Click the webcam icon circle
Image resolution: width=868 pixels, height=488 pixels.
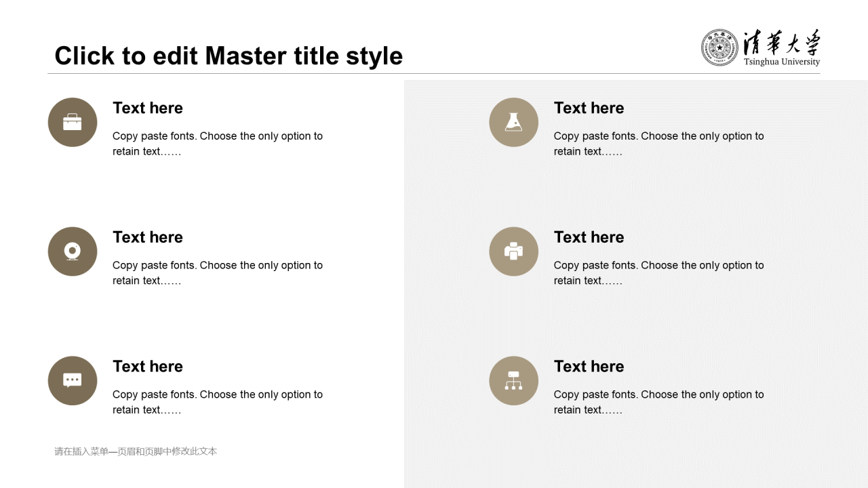(73, 251)
